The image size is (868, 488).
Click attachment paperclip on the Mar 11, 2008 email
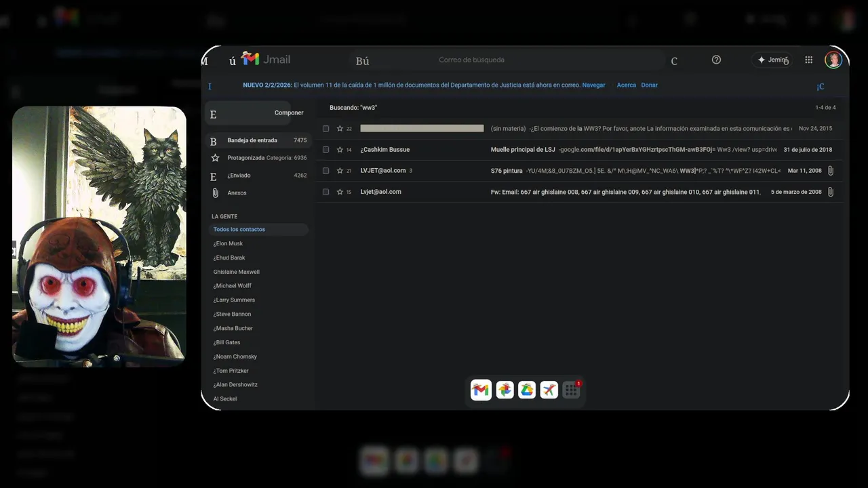point(830,171)
